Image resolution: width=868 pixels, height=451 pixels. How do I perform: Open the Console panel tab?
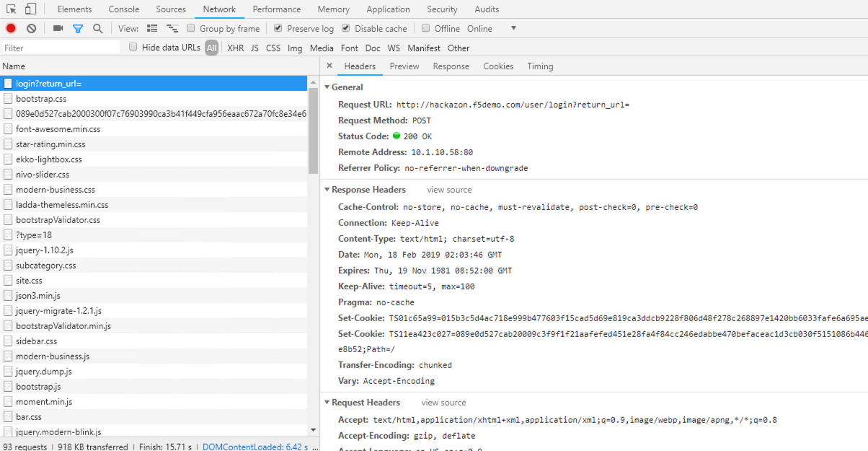point(124,9)
